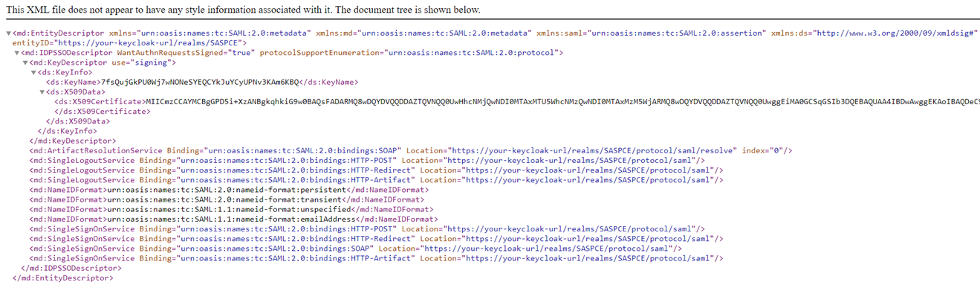Collapse the opening ds:X509Data node
980x285 pixels.
pyautogui.click(x=42, y=92)
